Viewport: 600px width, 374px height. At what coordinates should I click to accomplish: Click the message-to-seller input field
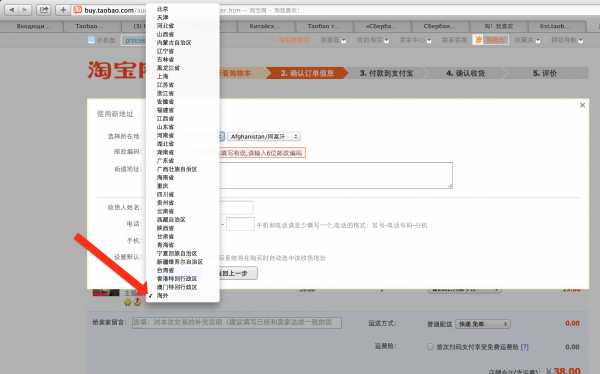click(x=236, y=323)
